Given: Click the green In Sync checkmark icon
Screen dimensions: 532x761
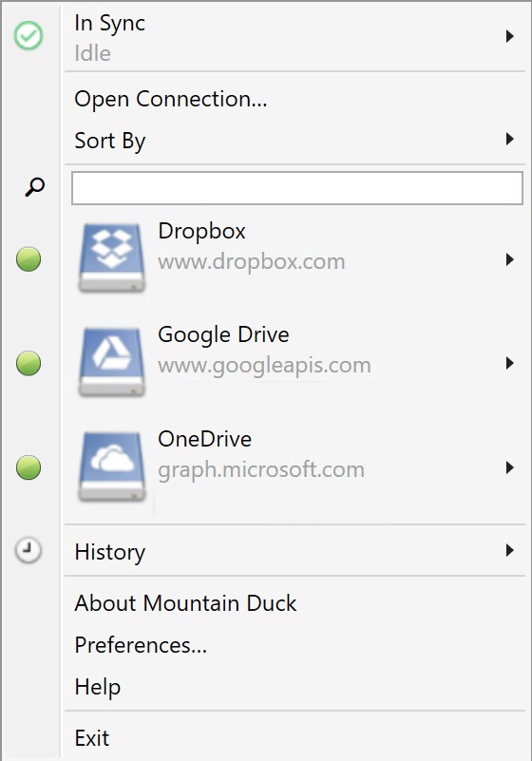Looking at the screenshot, I should [28, 35].
